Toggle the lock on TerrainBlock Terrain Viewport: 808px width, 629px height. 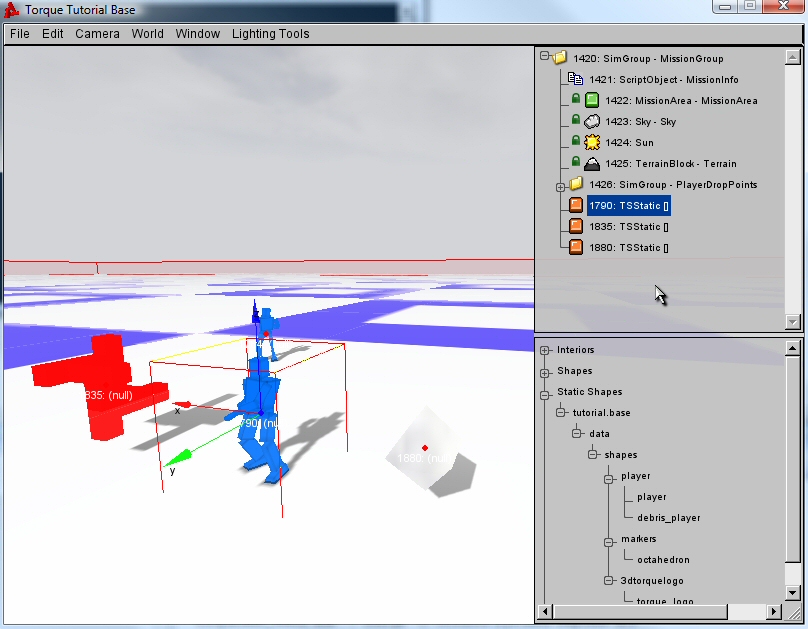pos(576,164)
